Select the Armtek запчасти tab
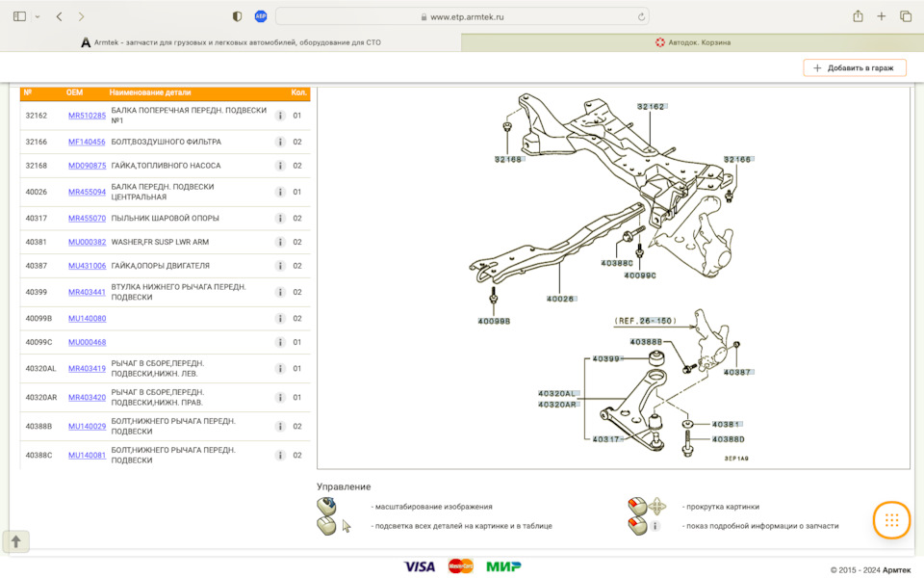Image resolution: width=924 pixels, height=578 pixels. [230, 42]
